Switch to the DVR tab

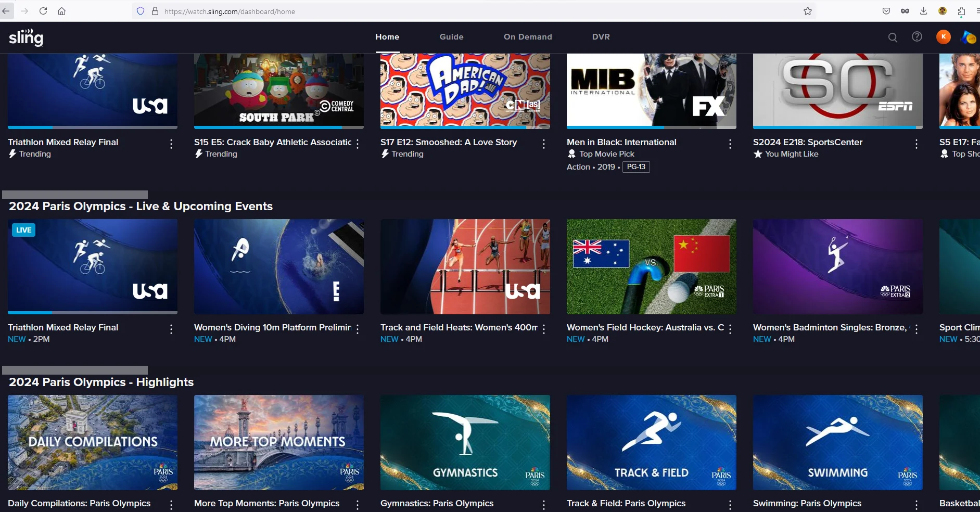pos(601,37)
